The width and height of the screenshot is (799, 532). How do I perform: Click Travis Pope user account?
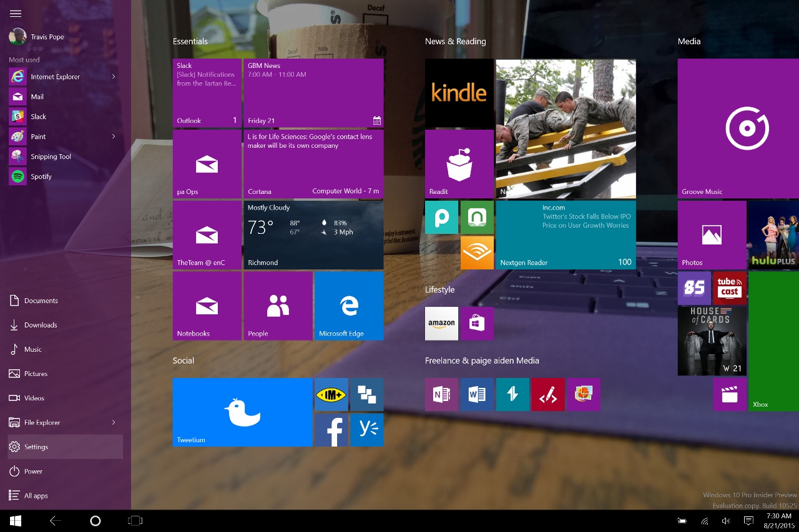tap(36, 37)
